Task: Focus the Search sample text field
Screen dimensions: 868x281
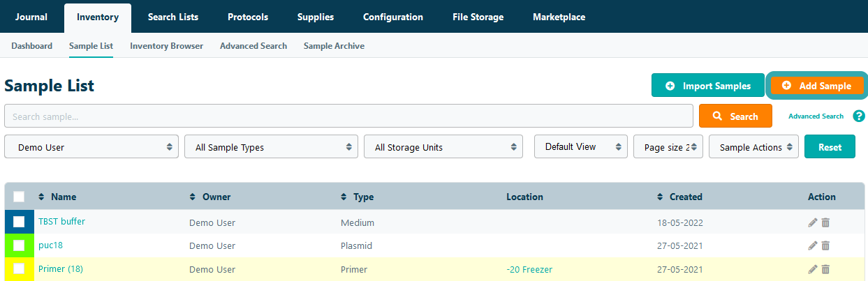Action: pos(348,116)
